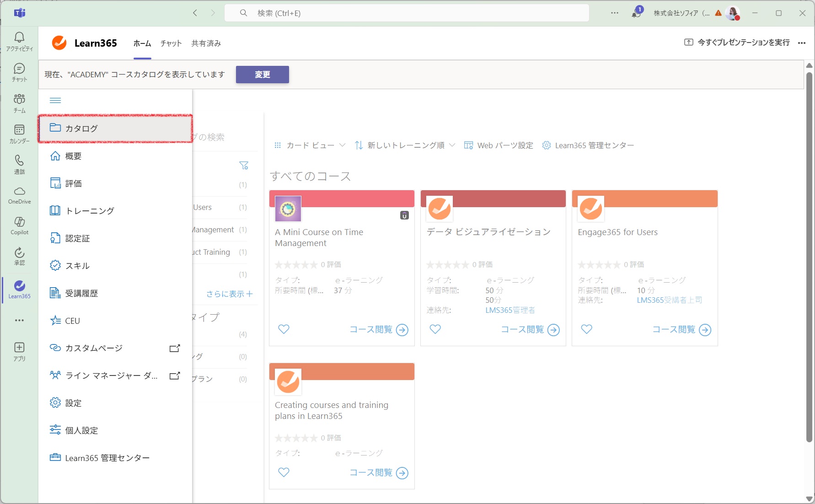815x504 pixels.
Task: Rate データ ビジュアライゼーション with stars
Action: (x=447, y=265)
